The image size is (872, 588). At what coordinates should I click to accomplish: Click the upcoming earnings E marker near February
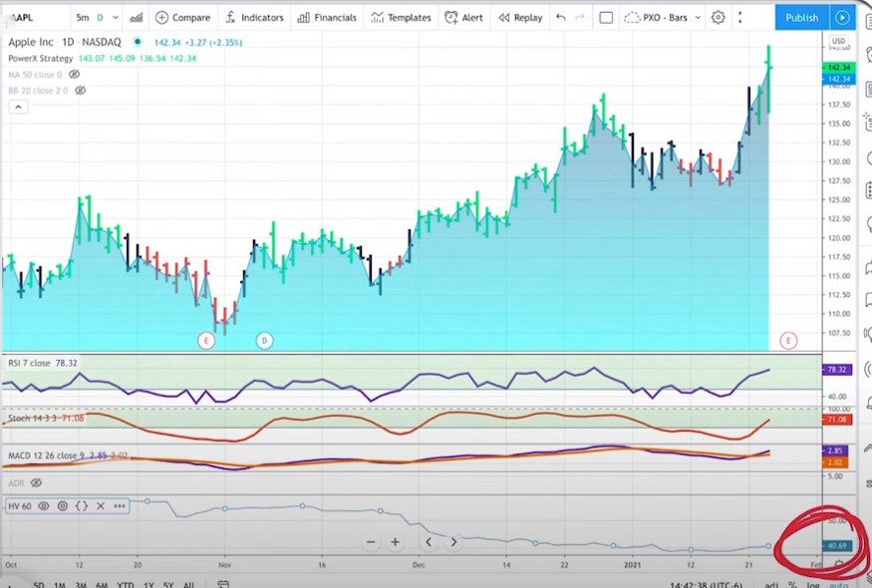[788, 341]
